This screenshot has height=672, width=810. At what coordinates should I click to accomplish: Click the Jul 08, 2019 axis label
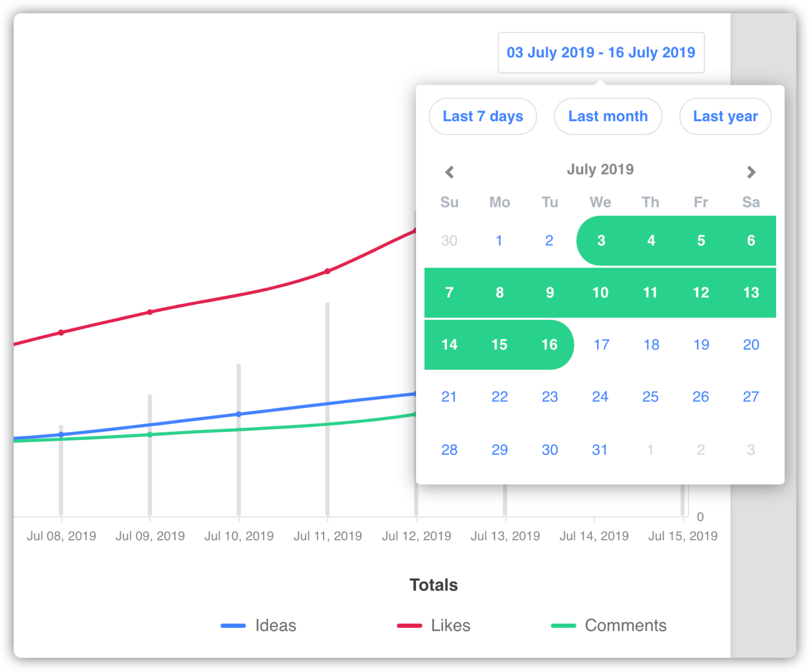61,536
